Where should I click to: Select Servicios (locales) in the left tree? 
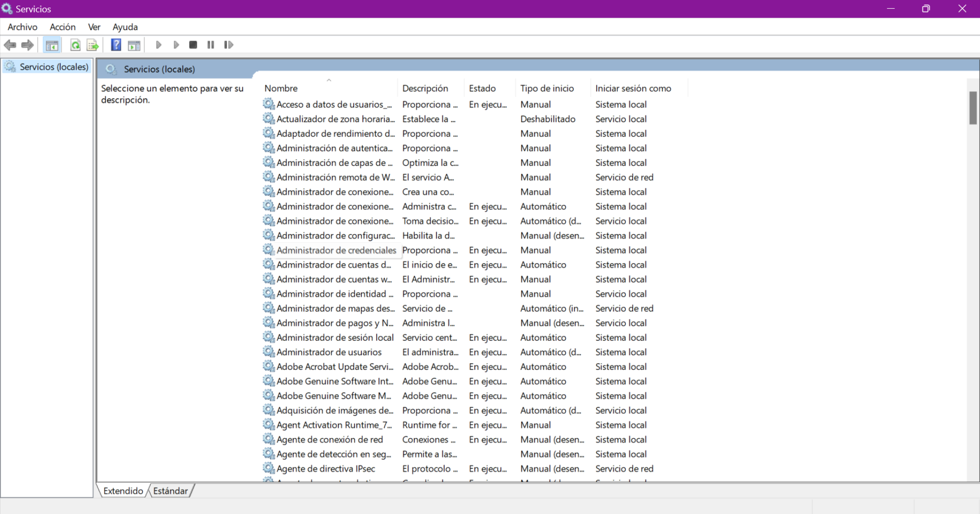pyautogui.click(x=47, y=67)
